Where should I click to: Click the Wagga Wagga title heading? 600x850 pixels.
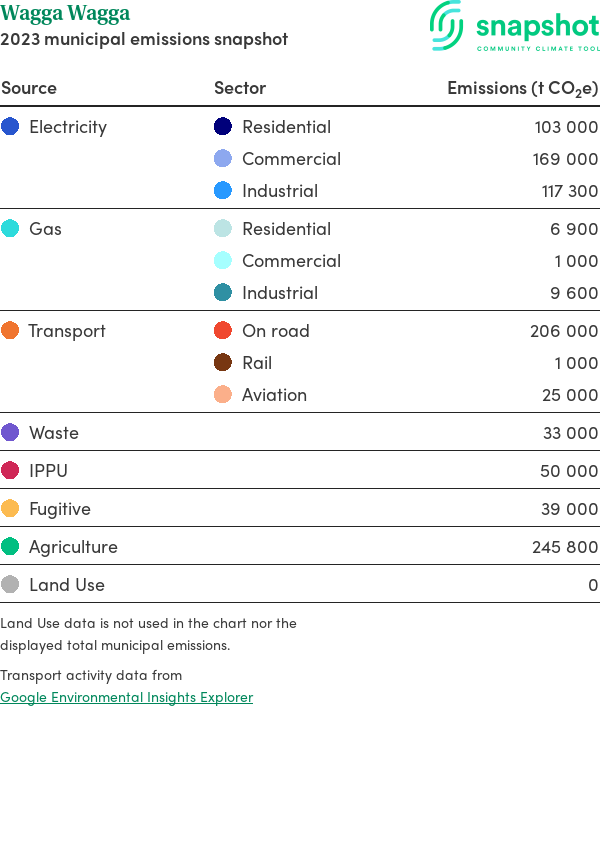pyautogui.click(x=65, y=14)
